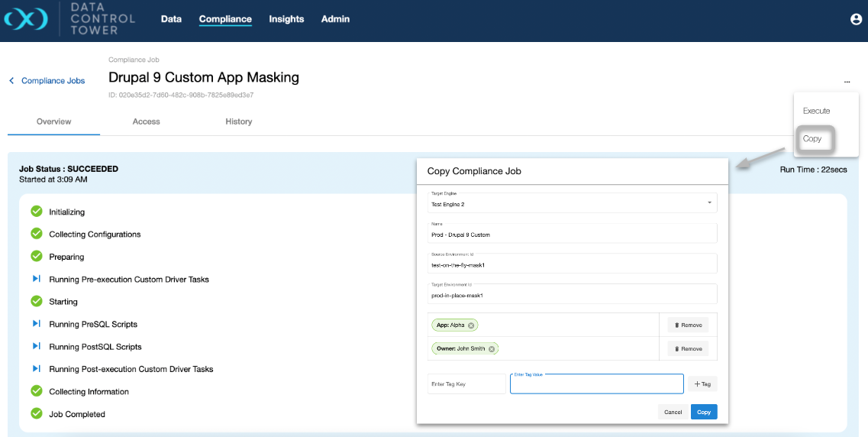Click the x on Owner: John Smith tag
868x437 pixels.
(492, 349)
